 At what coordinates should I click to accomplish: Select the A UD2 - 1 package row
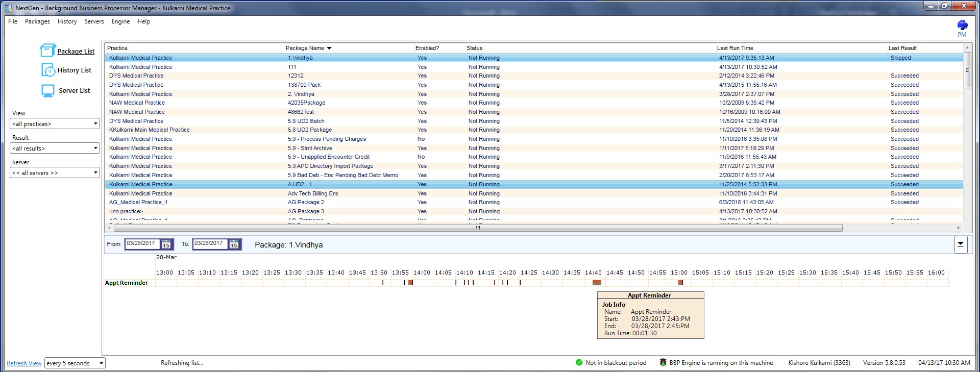coord(534,184)
